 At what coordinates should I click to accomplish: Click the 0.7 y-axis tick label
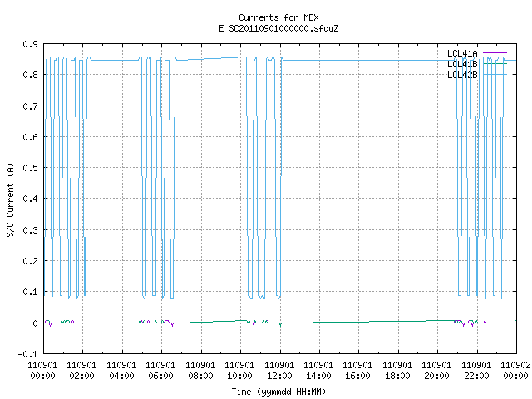[x=31, y=106]
